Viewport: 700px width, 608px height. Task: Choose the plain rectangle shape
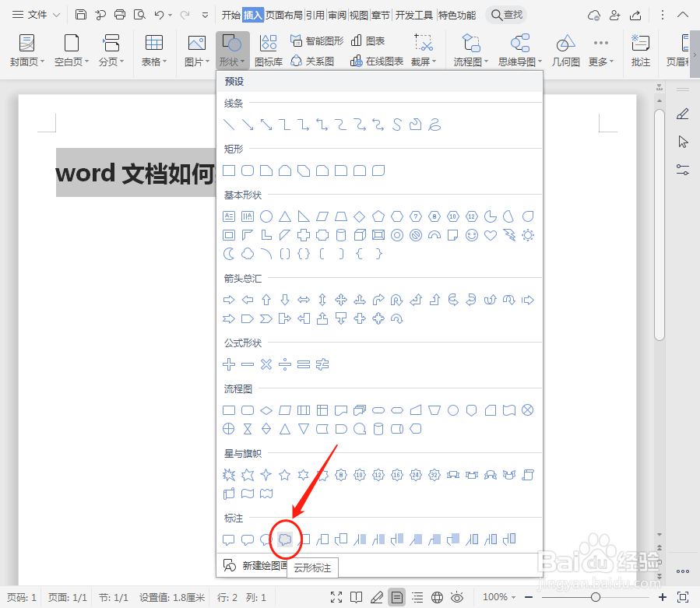[x=229, y=170]
